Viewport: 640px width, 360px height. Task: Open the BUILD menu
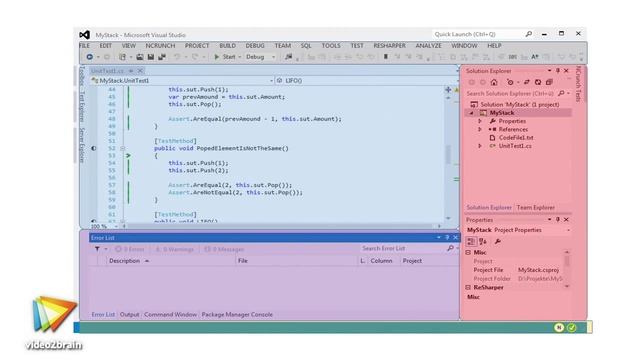227,46
